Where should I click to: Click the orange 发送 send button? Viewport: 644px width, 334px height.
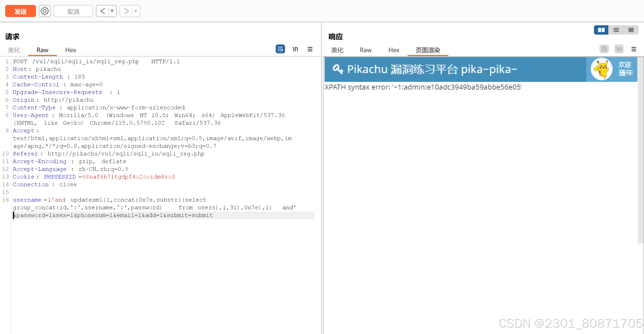(21, 11)
